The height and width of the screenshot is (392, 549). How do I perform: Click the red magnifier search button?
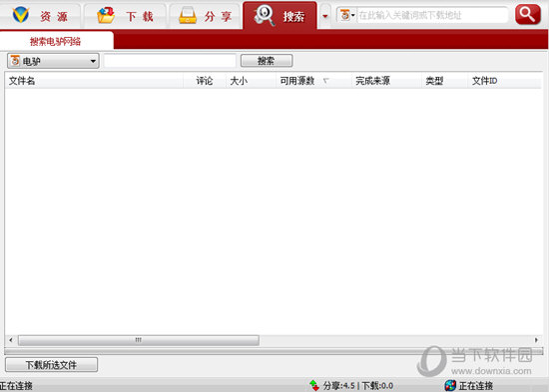coord(528,14)
